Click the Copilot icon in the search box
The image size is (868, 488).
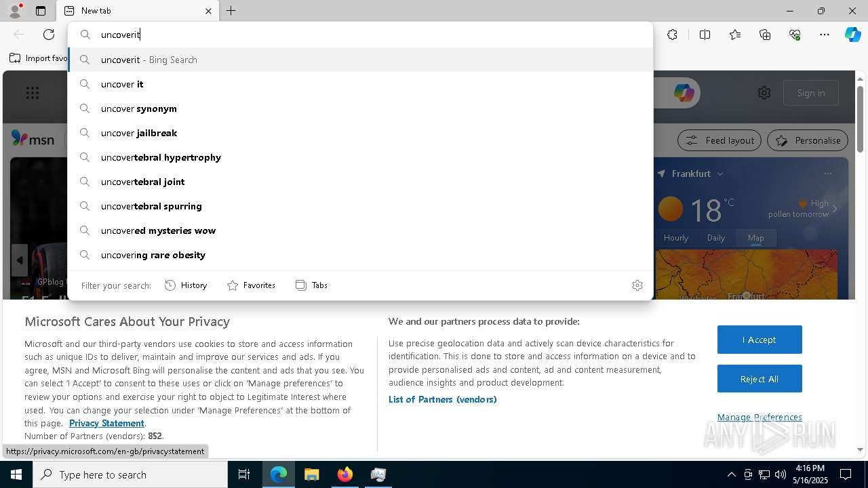684,93
